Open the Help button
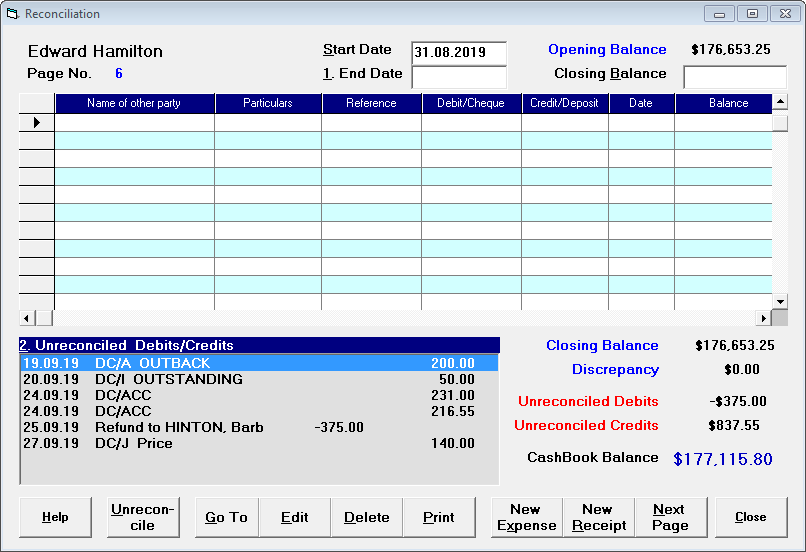The width and height of the screenshot is (806, 552). 56,517
